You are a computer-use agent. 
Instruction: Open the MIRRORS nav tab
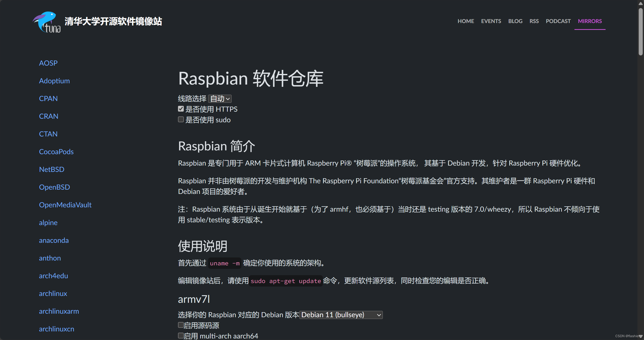pyautogui.click(x=590, y=21)
